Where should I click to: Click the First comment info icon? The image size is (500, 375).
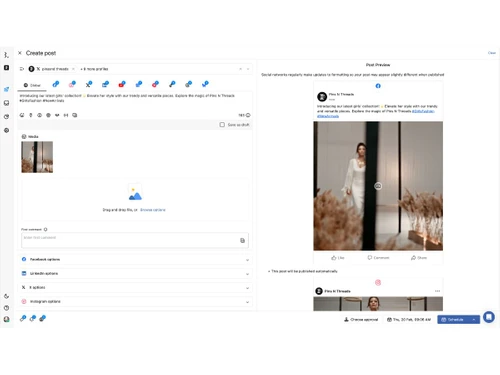pos(46,229)
